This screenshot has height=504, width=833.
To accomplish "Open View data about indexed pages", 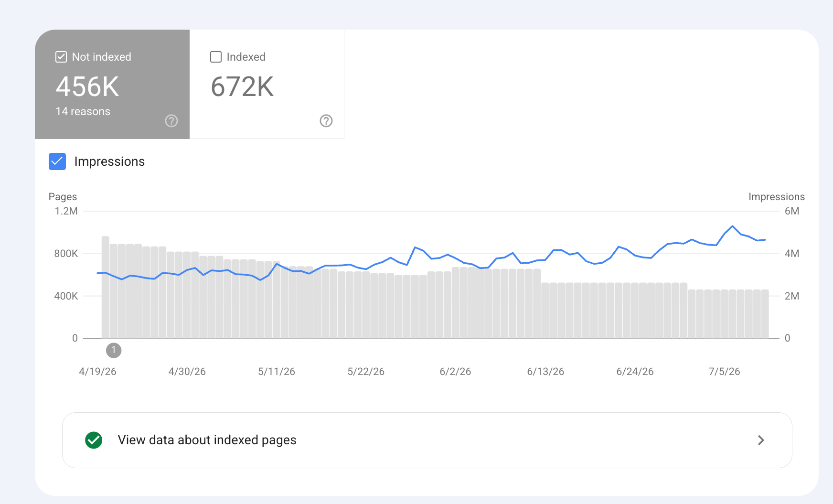I will (x=427, y=440).
